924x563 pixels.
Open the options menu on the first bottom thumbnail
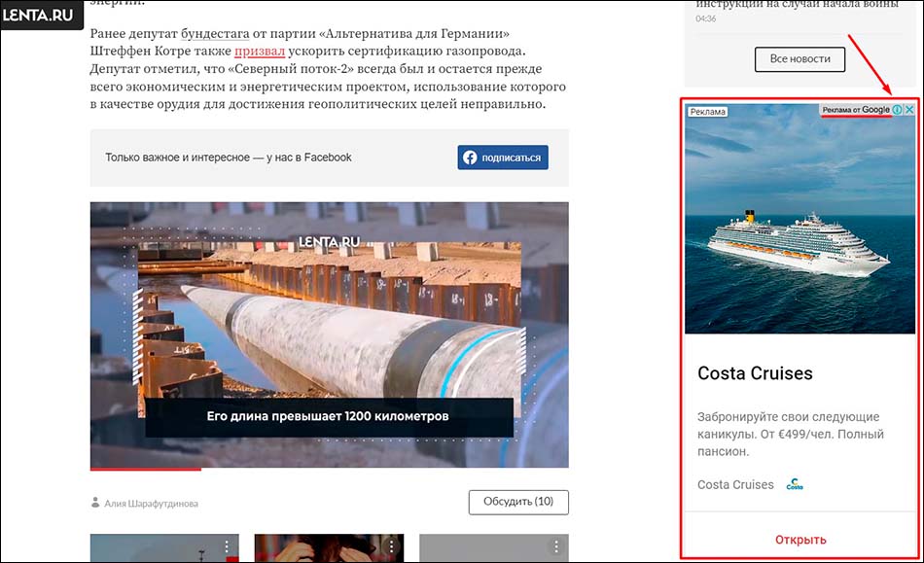pyautogui.click(x=227, y=546)
